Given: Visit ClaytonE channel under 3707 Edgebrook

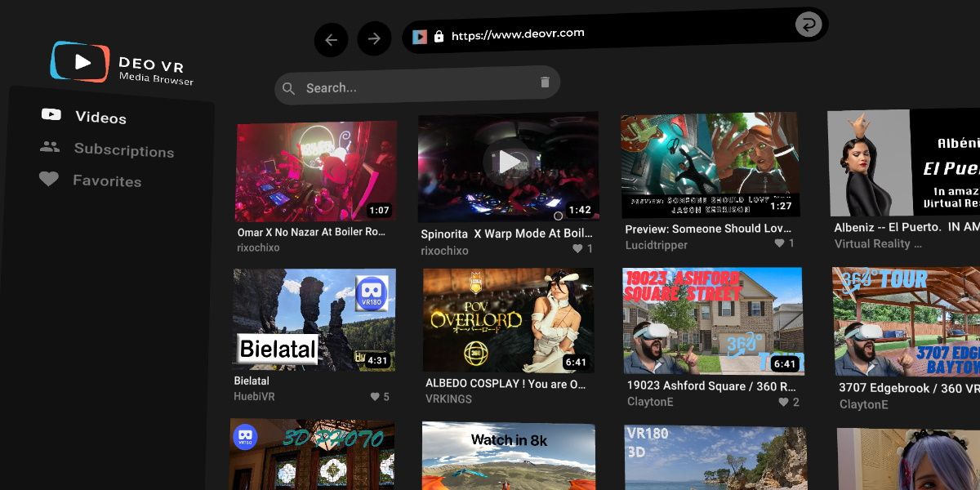Looking at the screenshot, I should coord(865,404).
